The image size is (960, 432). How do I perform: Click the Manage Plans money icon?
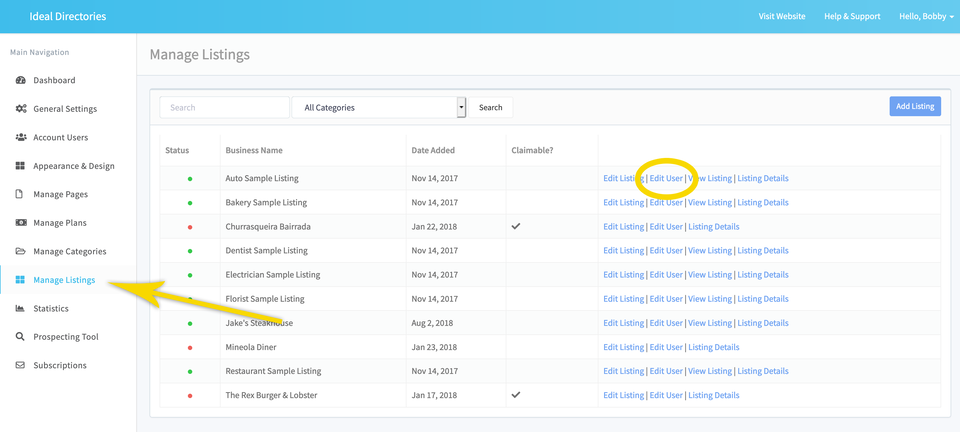coord(20,223)
